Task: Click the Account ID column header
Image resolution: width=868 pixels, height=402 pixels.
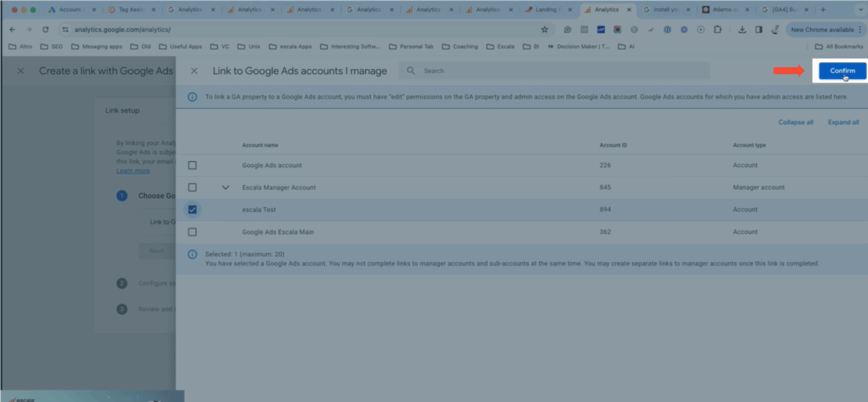Action: coord(613,145)
